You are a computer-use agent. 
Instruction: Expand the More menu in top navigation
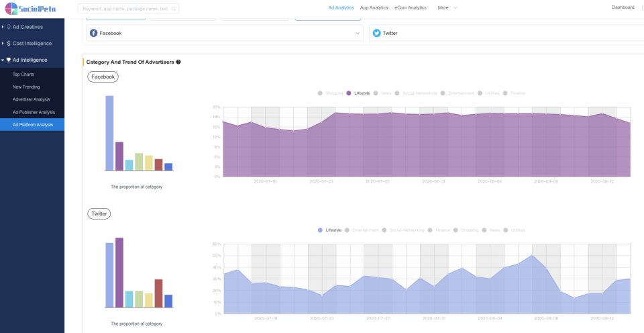tap(447, 8)
